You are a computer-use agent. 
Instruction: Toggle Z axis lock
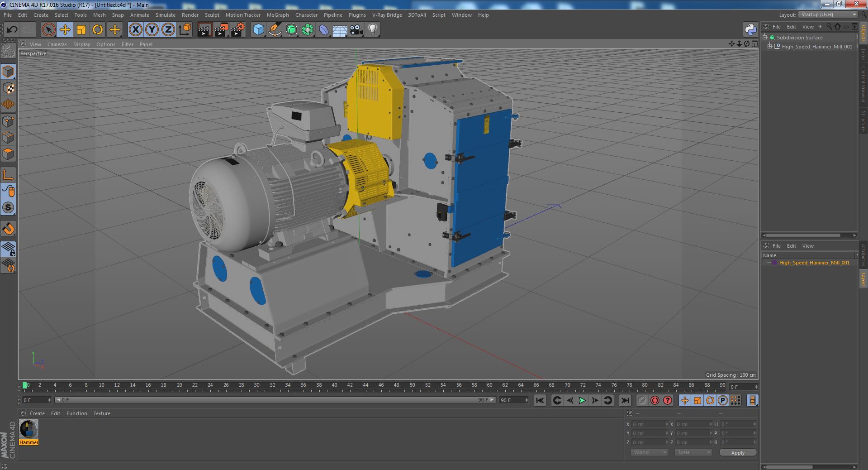click(168, 30)
